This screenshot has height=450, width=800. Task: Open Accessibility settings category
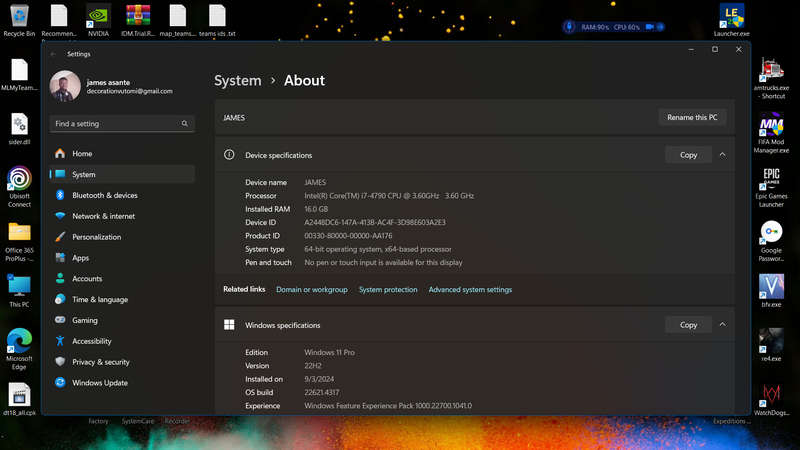(122, 341)
